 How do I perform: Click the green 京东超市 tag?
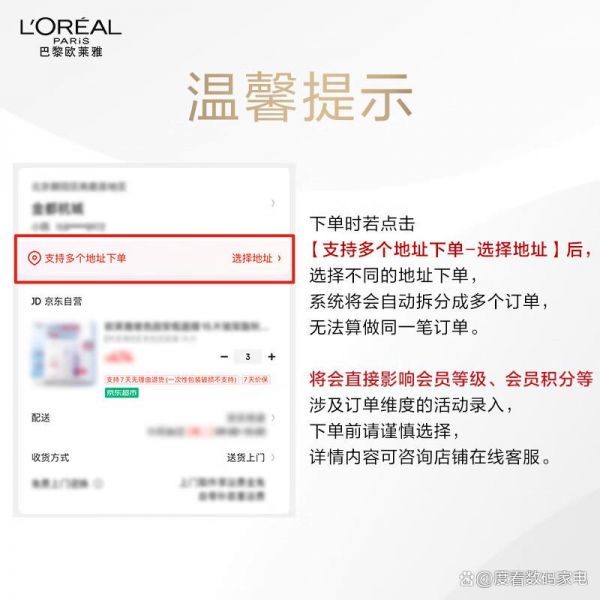click(x=122, y=393)
